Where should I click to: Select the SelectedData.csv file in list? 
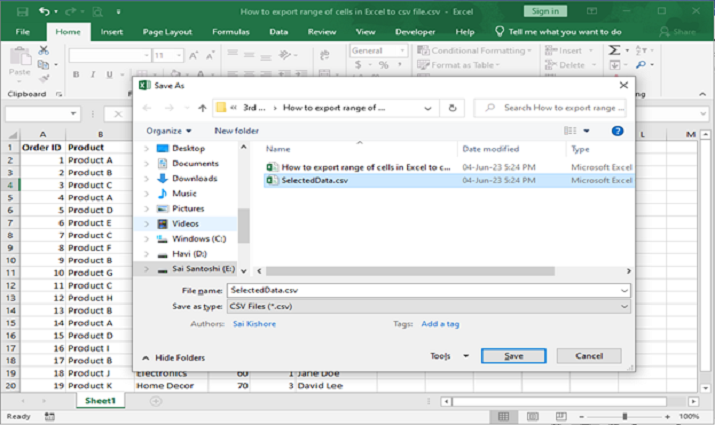[449, 181]
